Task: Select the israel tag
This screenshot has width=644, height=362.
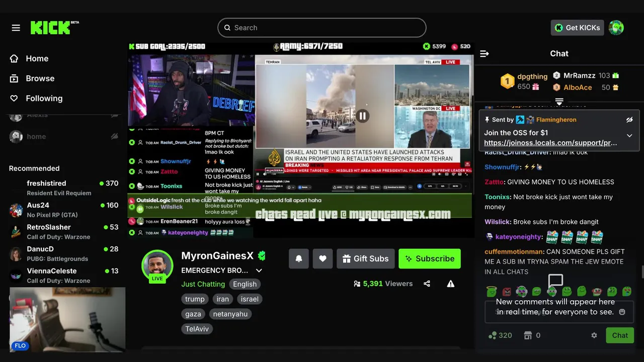Action: point(250,299)
